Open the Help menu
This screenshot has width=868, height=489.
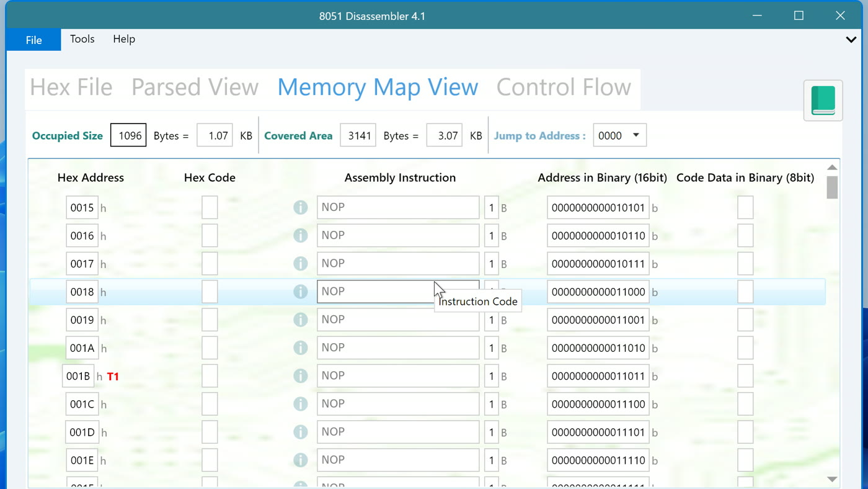coord(124,39)
